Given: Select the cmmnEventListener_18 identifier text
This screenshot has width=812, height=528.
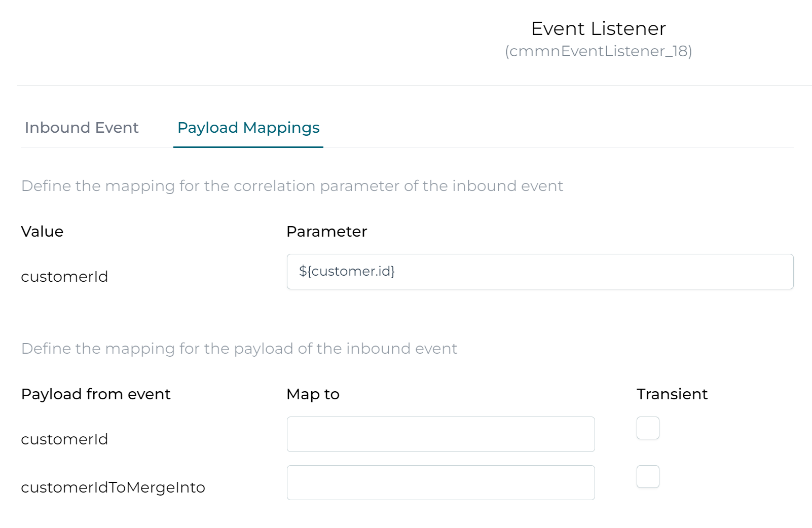Looking at the screenshot, I should click(599, 51).
